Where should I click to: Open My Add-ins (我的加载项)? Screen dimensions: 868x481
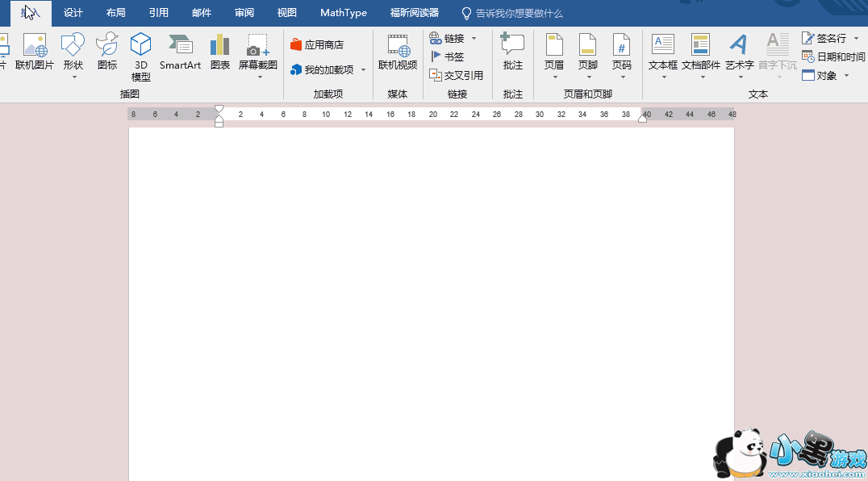click(322, 69)
